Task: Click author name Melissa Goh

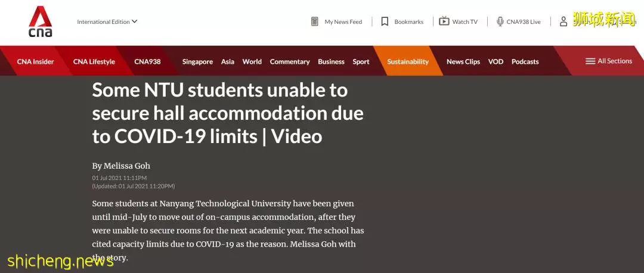Action: click(x=127, y=166)
